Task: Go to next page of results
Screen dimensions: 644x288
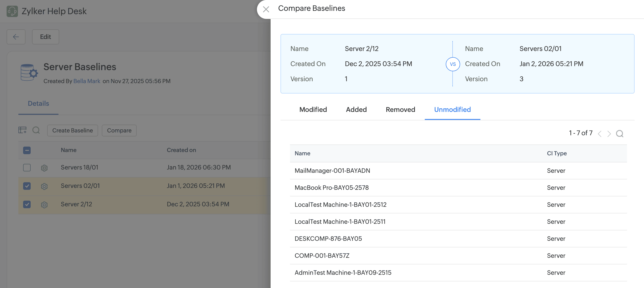Action: [x=609, y=133]
